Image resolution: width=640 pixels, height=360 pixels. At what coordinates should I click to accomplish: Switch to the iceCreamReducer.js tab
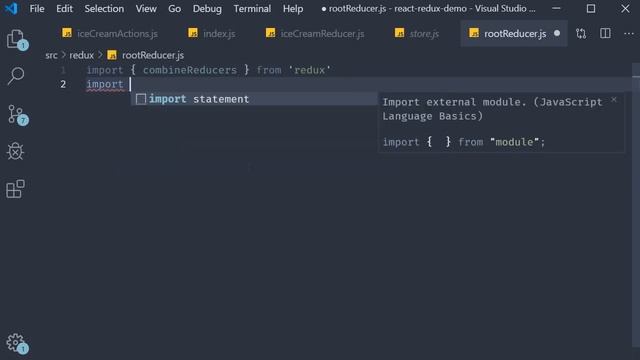315,33
